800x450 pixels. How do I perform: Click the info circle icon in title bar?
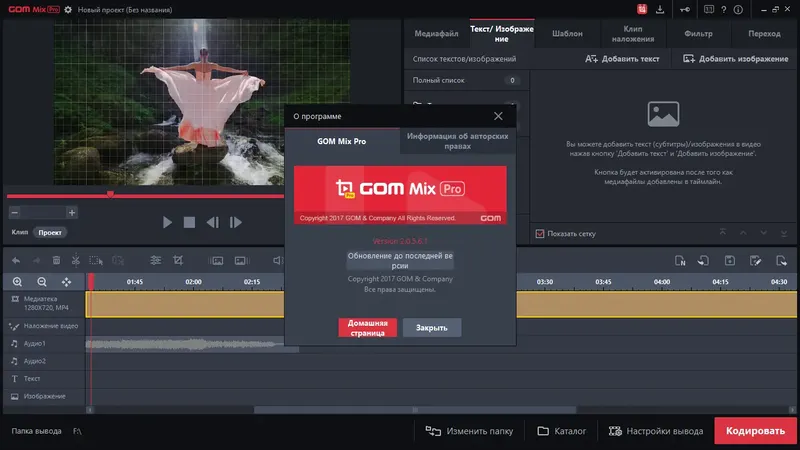tap(738, 9)
